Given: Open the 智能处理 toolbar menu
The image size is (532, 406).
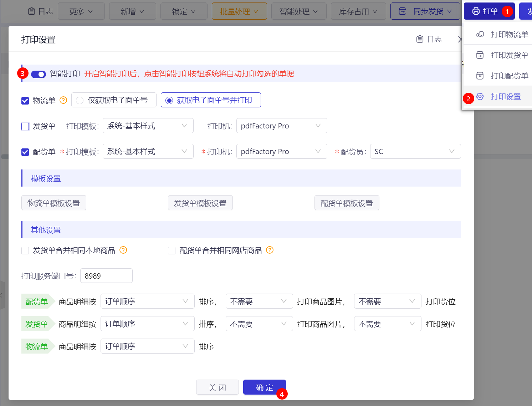Looking at the screenshot, I should click(299, 11).
